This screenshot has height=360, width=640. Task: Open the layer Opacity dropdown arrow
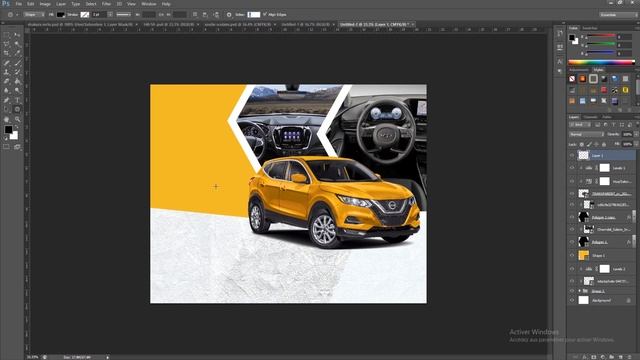(x=636, y=134)
